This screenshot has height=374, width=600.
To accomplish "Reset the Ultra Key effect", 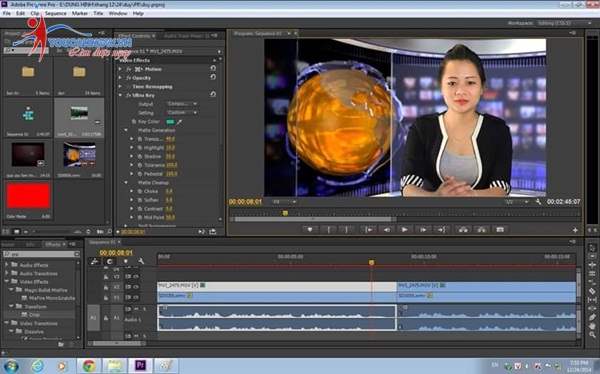I will [213, 94].
